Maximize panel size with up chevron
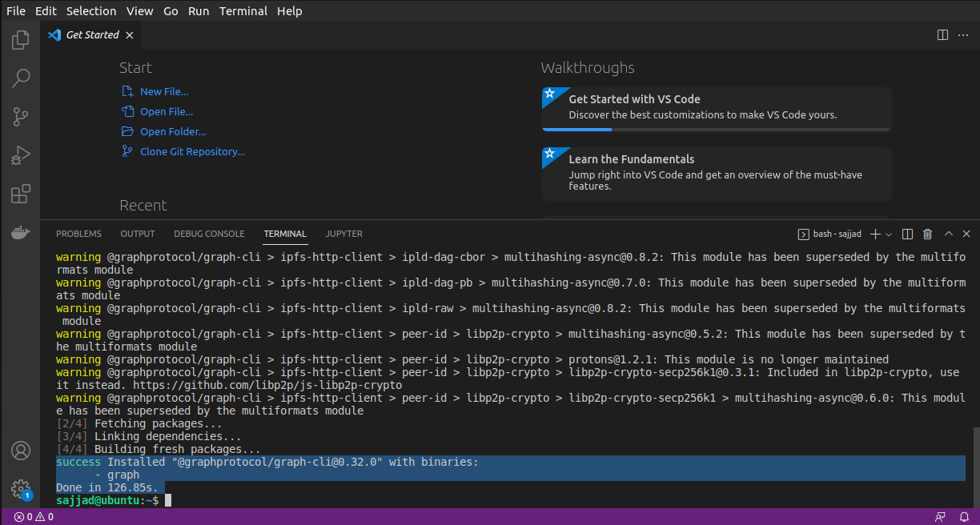Viewport: 980px width, 525px height. (948, 234)
